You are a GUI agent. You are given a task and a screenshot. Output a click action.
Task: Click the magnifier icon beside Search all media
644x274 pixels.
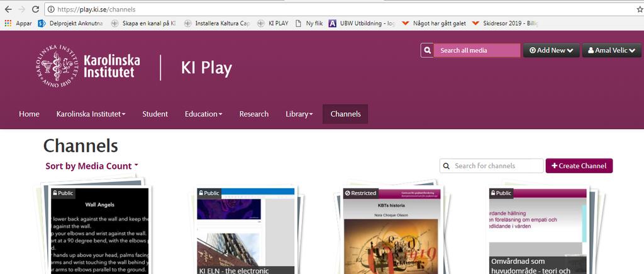[x=427, y=50]
